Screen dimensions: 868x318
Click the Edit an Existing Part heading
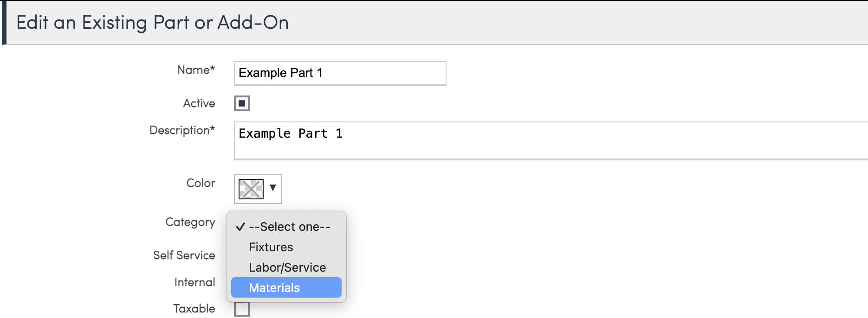click(152, 22)
